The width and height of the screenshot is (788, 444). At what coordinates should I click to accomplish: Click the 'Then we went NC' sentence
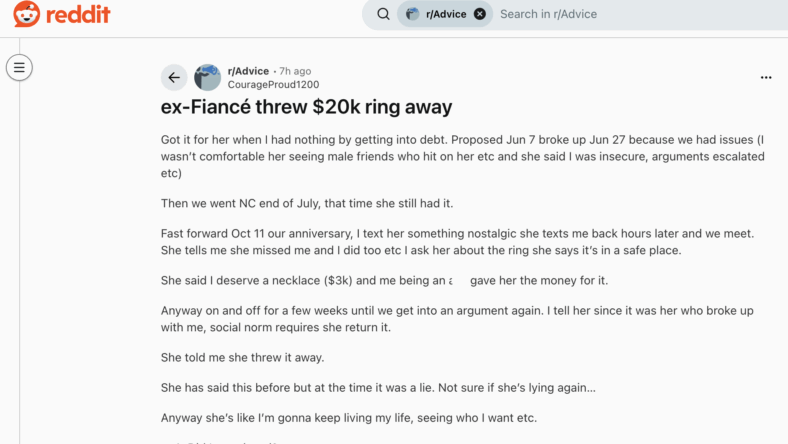coord(307,204)
